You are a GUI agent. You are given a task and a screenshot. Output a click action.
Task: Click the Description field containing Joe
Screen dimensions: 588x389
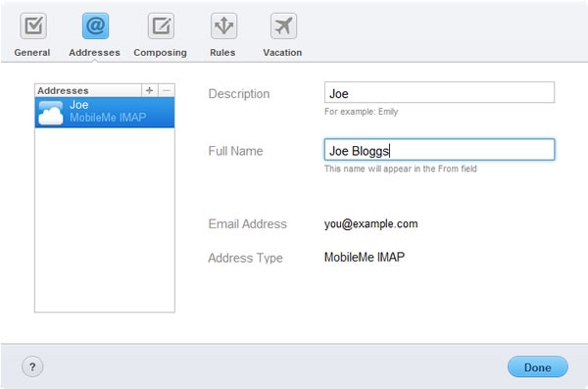tap(439, 92)
